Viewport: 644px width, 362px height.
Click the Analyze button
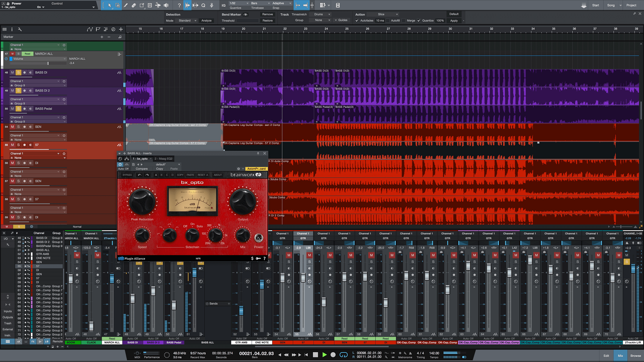click(207, 21)
